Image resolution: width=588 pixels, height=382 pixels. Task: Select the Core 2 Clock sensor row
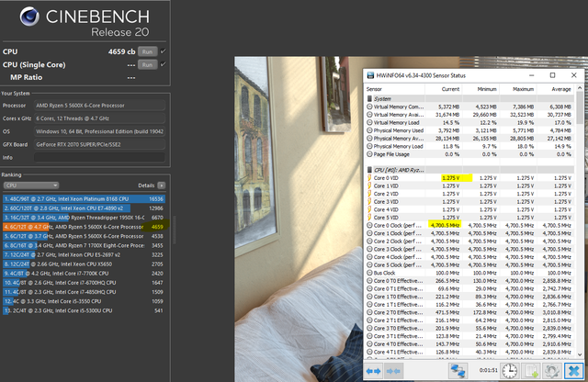pyautogui.click(x=469, y=242)
